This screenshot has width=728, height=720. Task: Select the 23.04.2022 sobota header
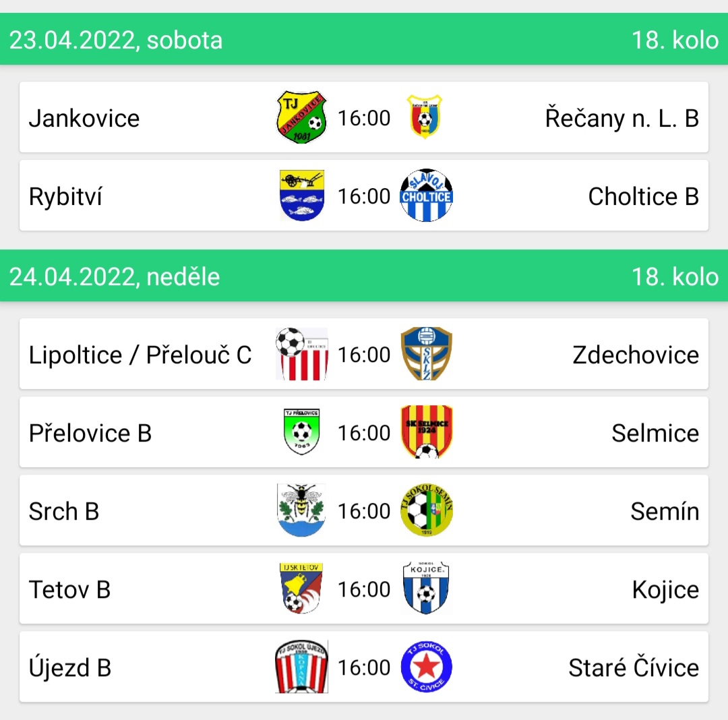(364, 39)
